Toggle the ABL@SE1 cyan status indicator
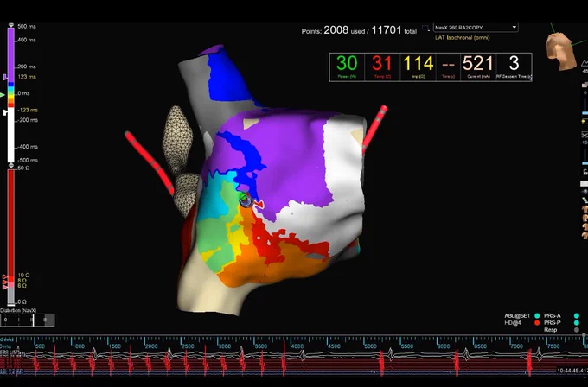 coord(537,316)
